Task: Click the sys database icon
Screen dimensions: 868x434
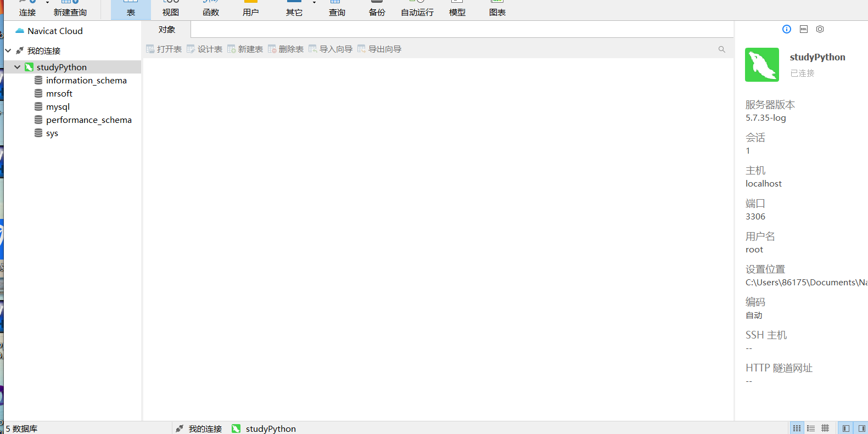Action: pyautogui.click(x=38, y=133)
